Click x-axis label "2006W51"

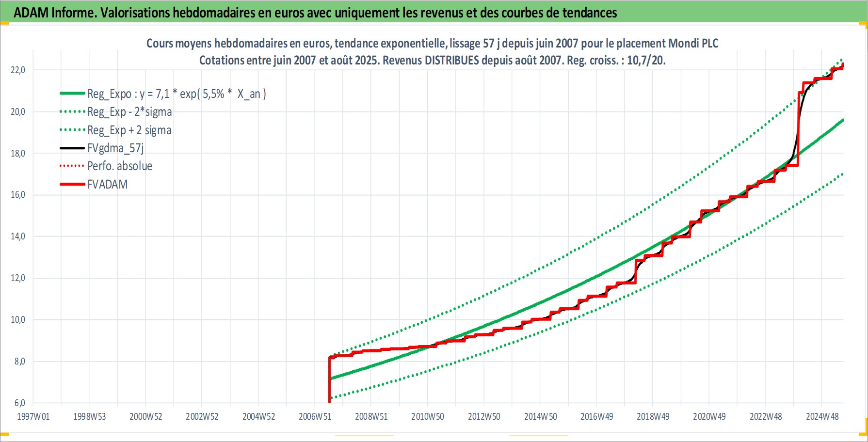click(315, 417)
